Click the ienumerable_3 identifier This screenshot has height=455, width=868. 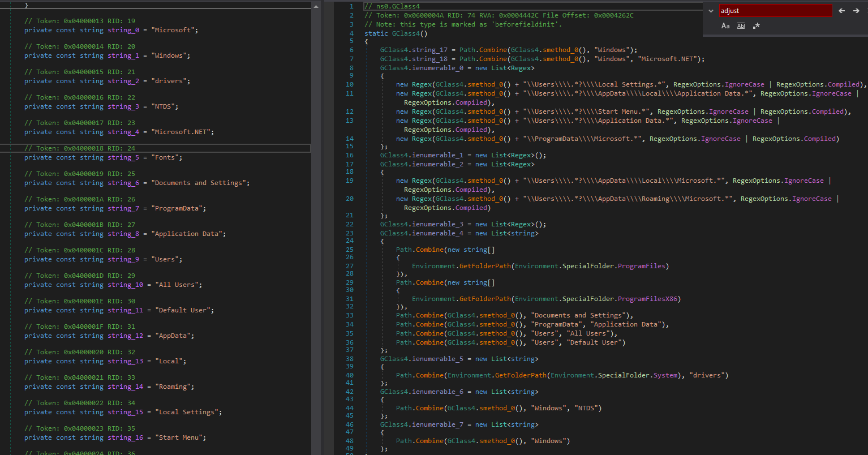pos(437,224)
